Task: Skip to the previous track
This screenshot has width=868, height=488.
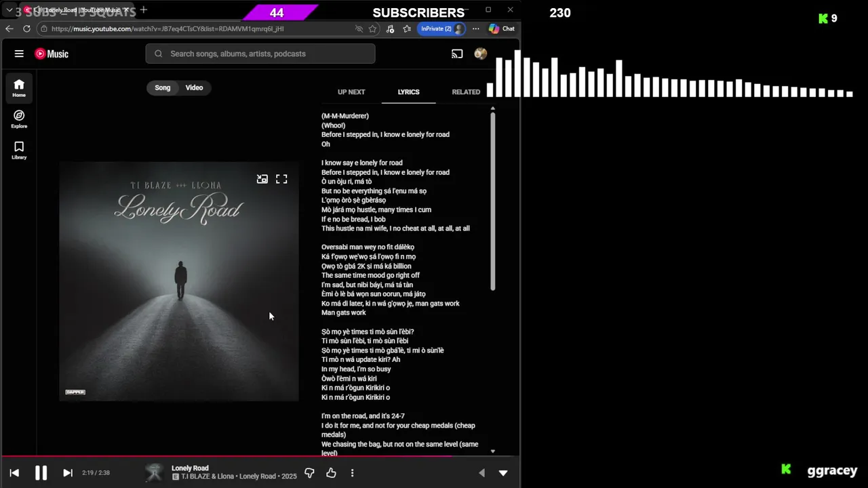Action: click(14, 473)
